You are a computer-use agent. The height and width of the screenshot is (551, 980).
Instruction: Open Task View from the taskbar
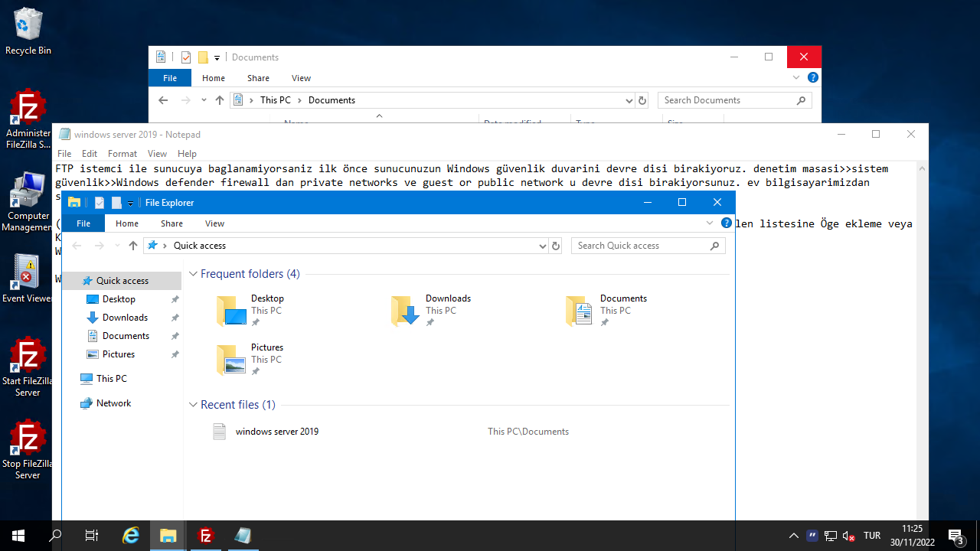[92, 536]
